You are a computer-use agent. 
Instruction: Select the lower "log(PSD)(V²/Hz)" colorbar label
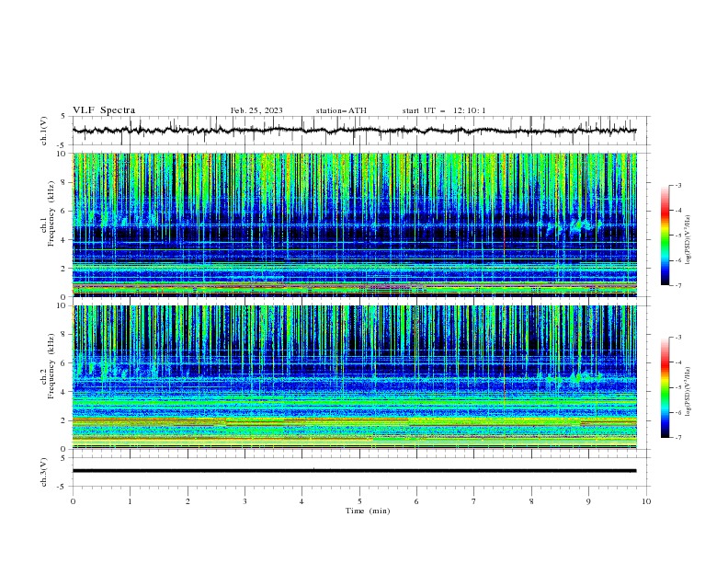click(x=688, y=392)
